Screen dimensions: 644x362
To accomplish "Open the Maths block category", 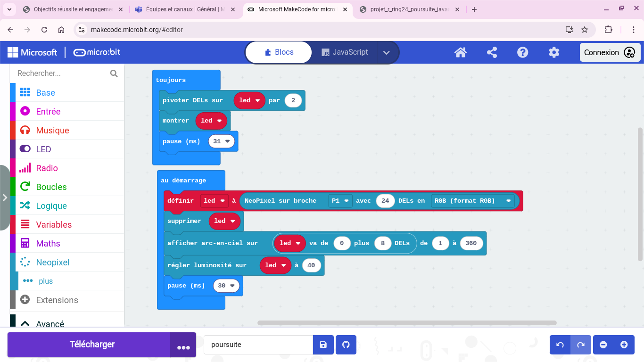I will (67, 243).
